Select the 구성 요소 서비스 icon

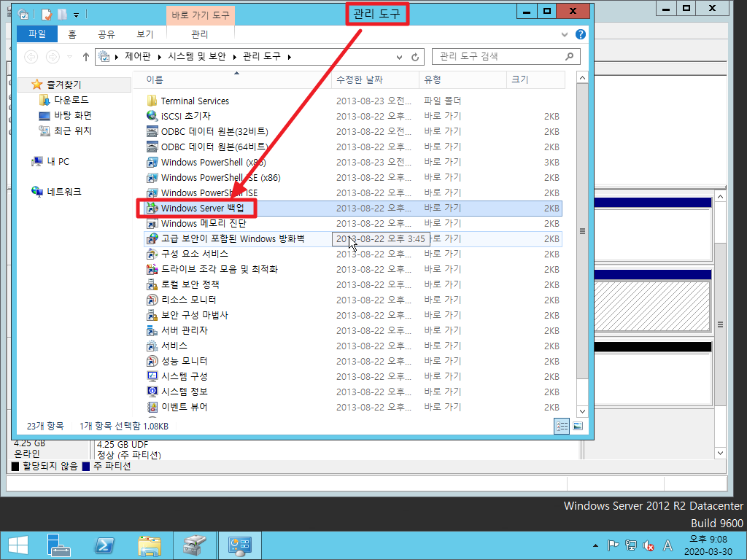coord(152,254)
